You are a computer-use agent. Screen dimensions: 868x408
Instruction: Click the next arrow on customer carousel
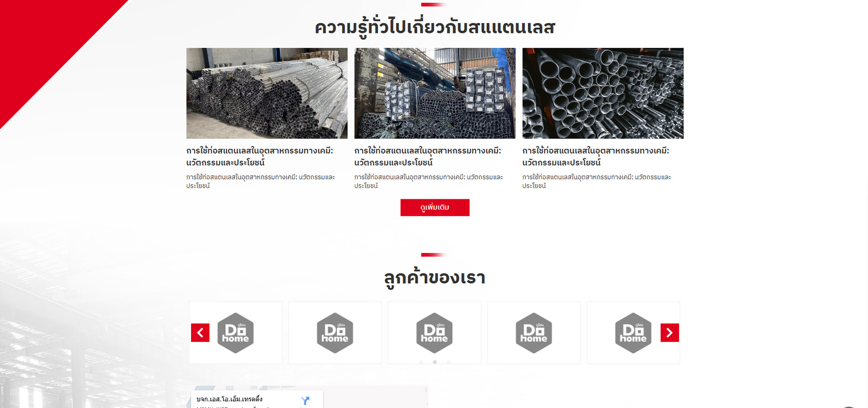click(x=669, y=333)
